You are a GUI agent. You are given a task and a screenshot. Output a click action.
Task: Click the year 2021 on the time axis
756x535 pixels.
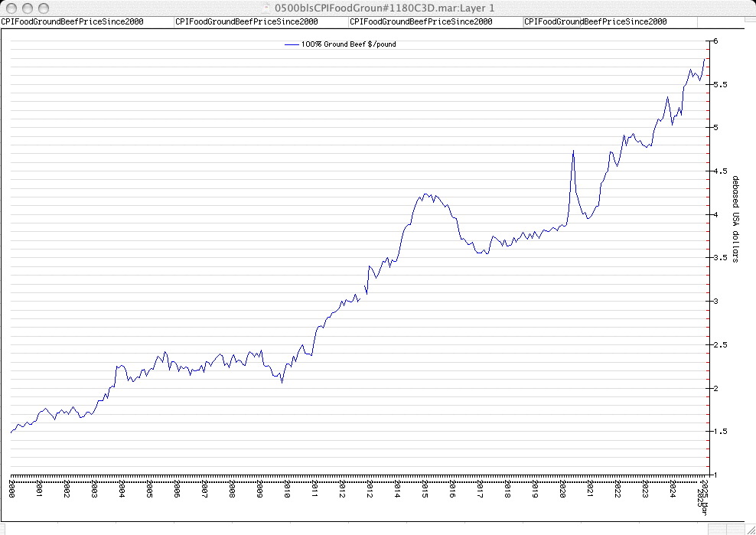589,488
